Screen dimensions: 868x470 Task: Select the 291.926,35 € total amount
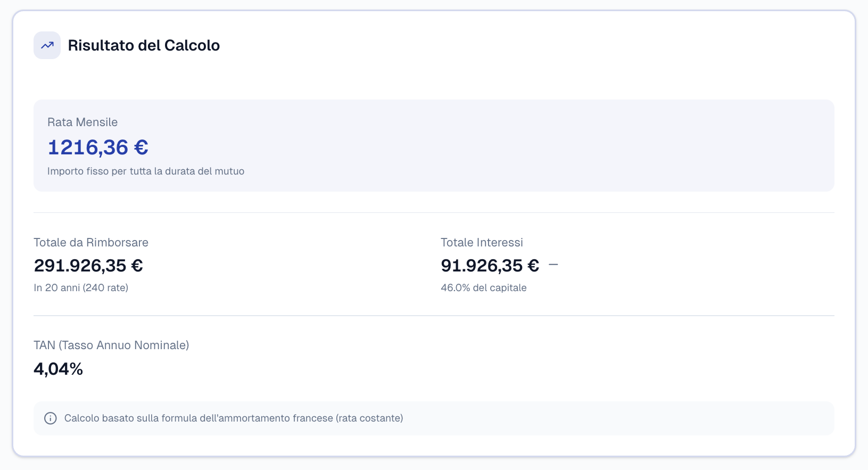88,266
